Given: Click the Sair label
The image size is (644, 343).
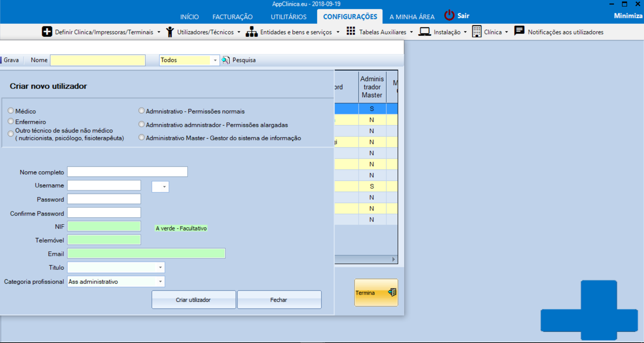Looking at the screenshot, I should click(463, 16).
